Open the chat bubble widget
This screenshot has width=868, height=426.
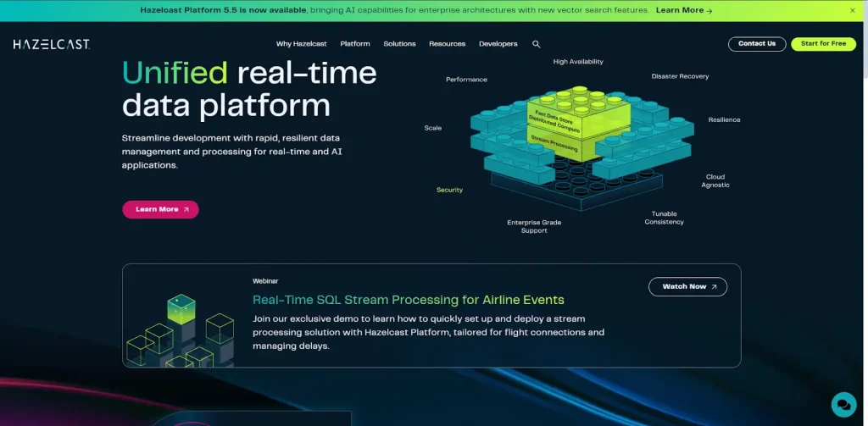pos(843,405)
